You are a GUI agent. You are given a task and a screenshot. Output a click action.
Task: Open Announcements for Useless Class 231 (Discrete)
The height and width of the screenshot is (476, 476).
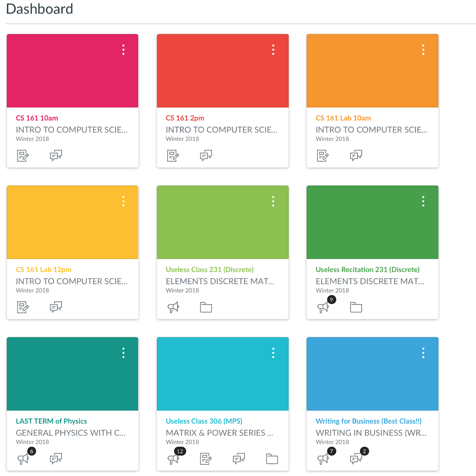click(x=174, y=307)
